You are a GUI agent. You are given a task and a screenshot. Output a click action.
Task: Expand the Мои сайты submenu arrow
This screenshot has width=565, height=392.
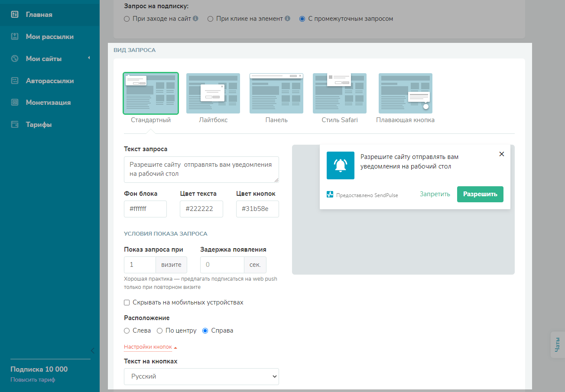[x=89, y=58]
